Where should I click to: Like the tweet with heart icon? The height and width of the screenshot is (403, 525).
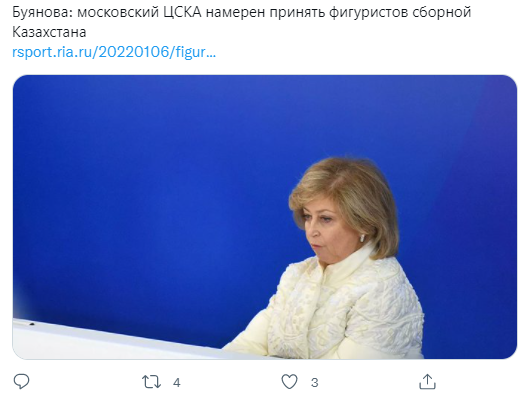(289, 382)
